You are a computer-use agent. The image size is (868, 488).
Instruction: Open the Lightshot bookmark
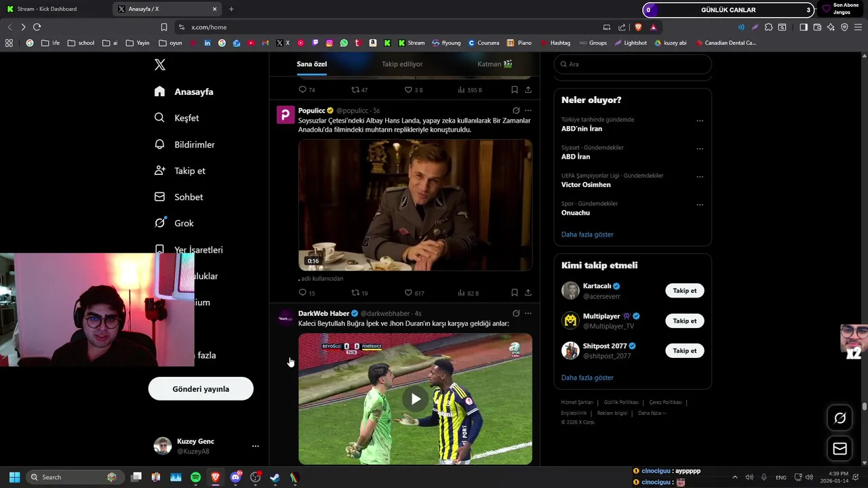631,43
